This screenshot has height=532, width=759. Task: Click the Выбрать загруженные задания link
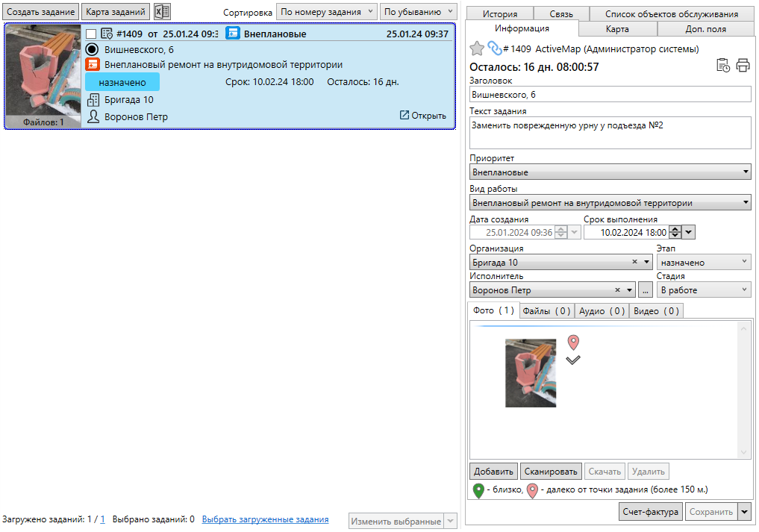pos(265,519)
